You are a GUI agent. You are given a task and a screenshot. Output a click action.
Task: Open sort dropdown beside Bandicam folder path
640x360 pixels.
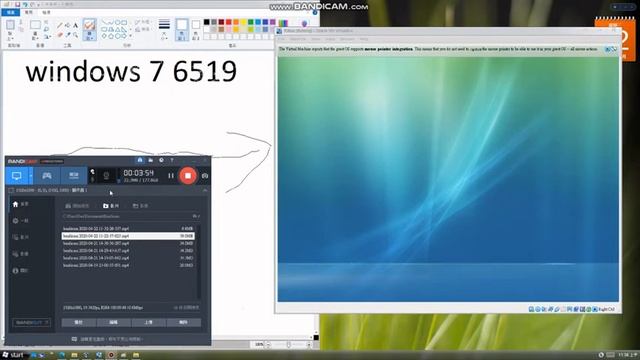click(x=196, y=216)
